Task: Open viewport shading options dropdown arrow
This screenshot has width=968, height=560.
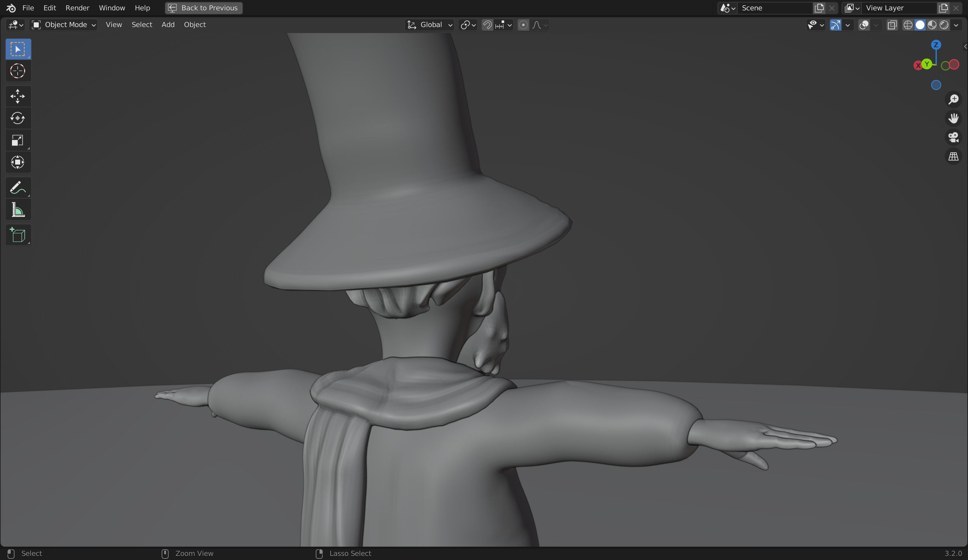Action: [x=956, y=25]
